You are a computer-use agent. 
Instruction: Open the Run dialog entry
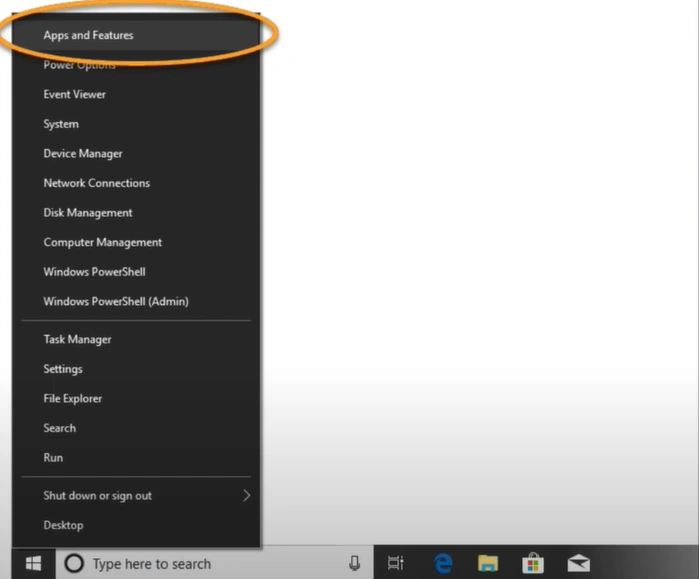click(136, 458)
